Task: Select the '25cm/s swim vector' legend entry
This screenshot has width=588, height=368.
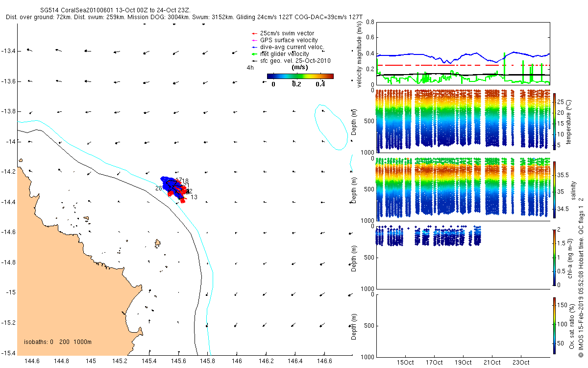Action: pyautogui.click(x=283, y=33)
